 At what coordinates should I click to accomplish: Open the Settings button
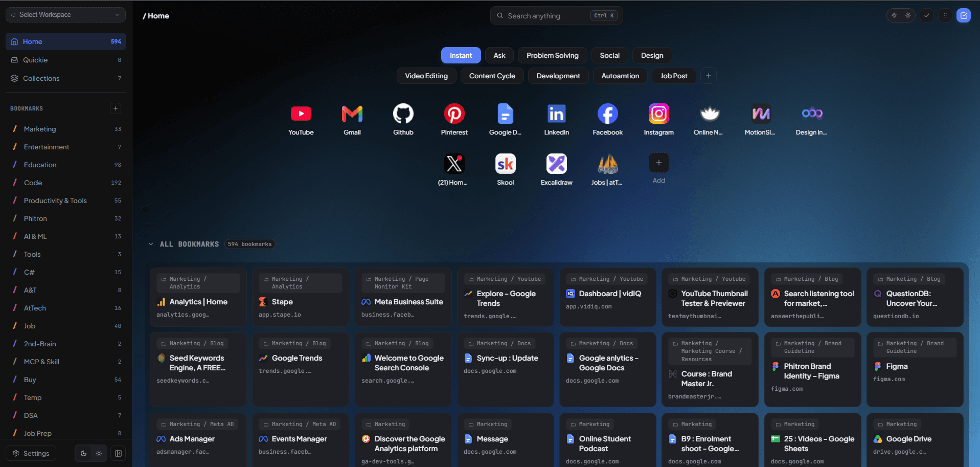(31, 453)
